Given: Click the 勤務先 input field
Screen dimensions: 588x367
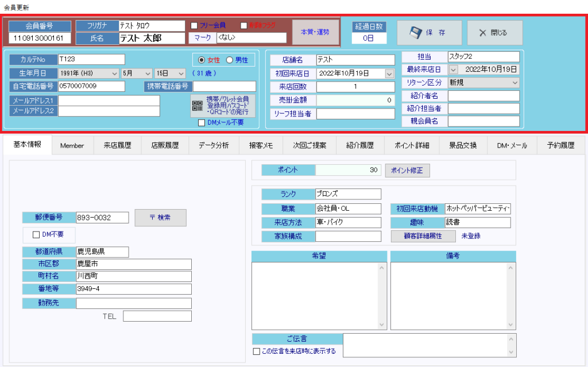Looking at the screenshot, I should coord(133,303).
